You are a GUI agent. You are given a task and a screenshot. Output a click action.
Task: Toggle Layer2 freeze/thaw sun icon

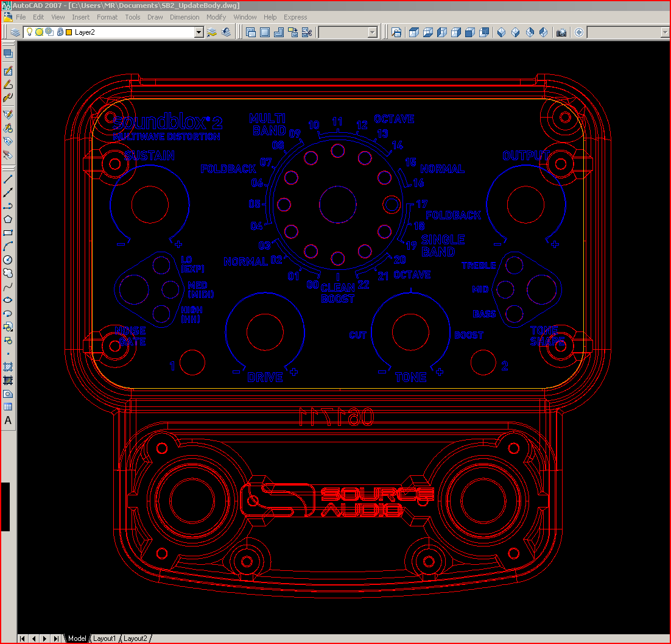(39, 32)
